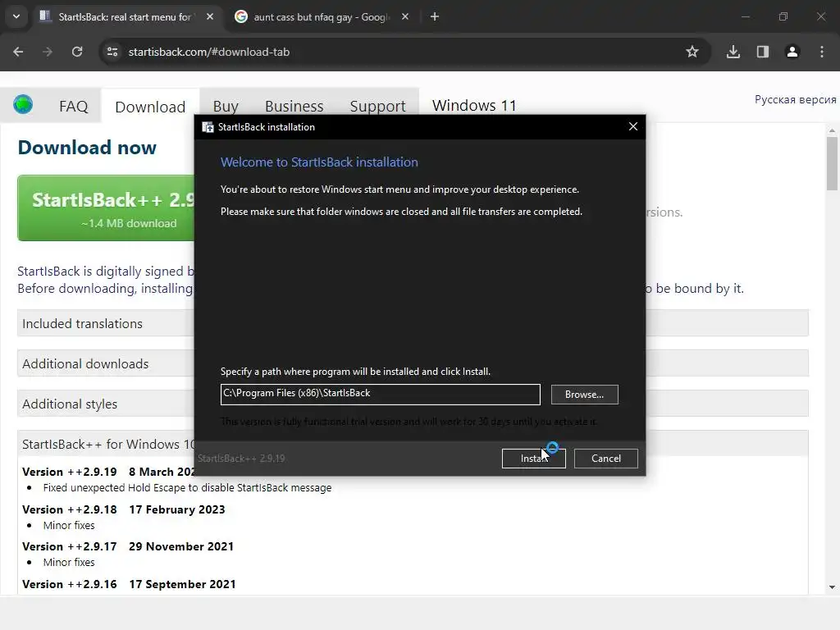Switch to the StartIsBack browser tab
840x630 pixels.
125,16
